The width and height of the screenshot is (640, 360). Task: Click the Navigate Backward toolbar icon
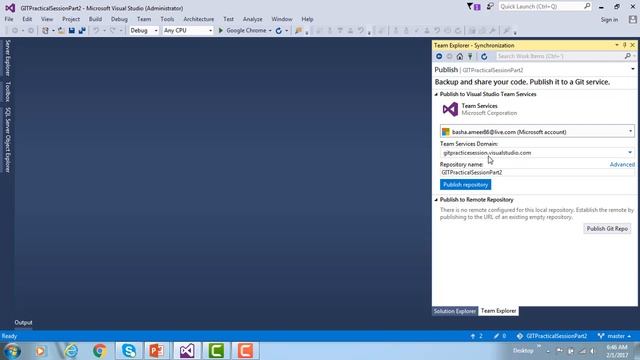point(15,31)
